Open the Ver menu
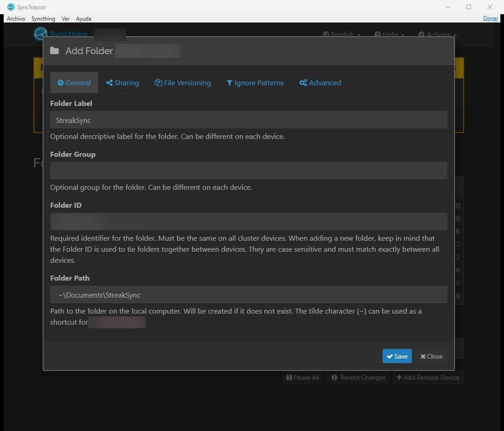Screen dimensions: 504x431 (66, 19)
